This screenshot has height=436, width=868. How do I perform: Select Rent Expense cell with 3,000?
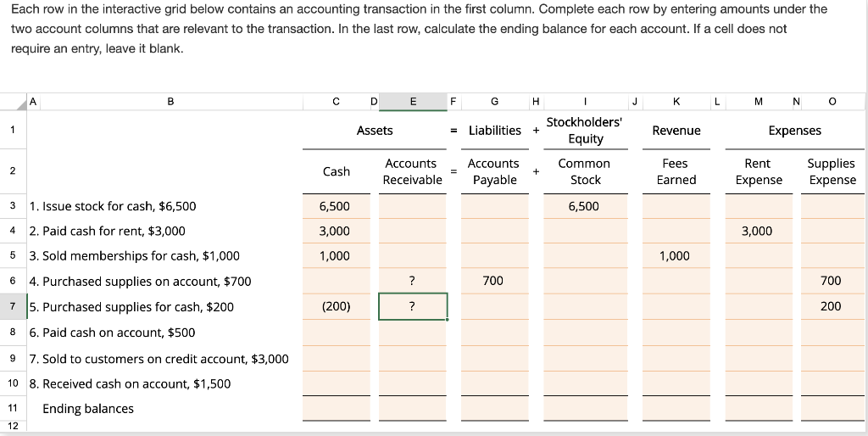[759, 231]
